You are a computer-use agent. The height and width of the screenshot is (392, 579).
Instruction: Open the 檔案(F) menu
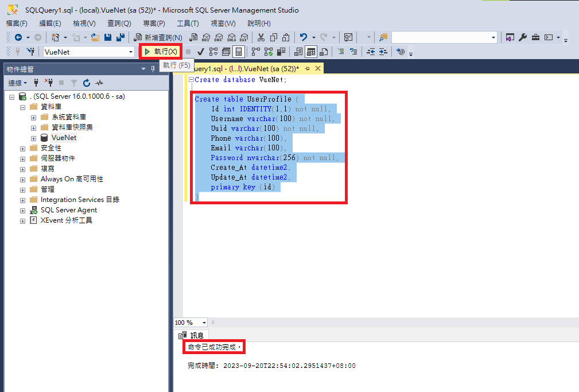pos(17,24)
